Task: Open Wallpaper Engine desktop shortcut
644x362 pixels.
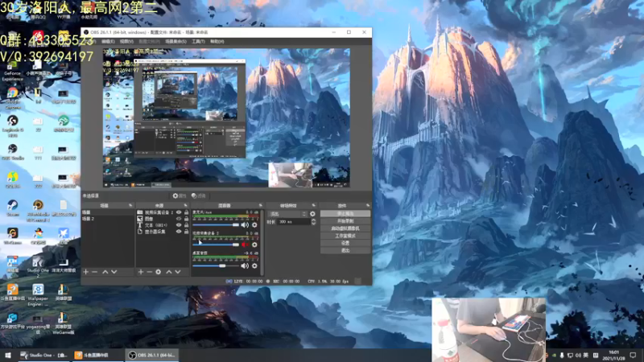Action: [x=38, y=295]
